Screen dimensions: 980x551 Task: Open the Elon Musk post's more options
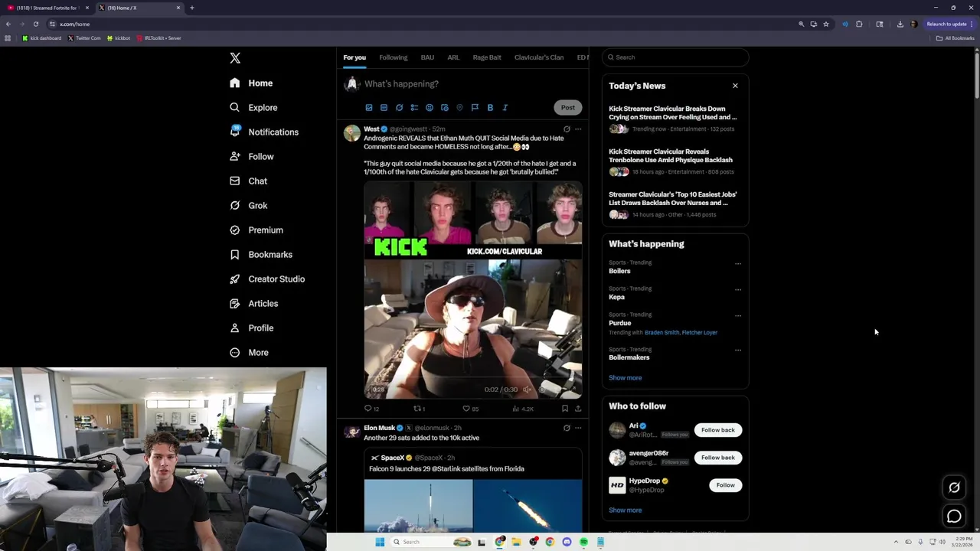578,428
